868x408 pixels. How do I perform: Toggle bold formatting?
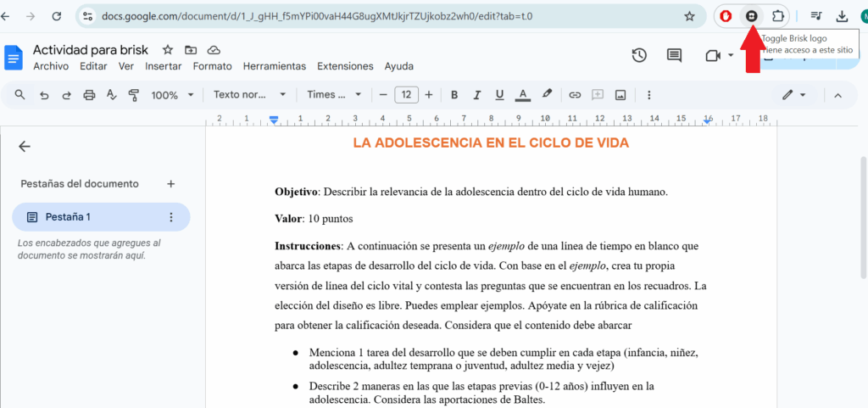(454, 95)
